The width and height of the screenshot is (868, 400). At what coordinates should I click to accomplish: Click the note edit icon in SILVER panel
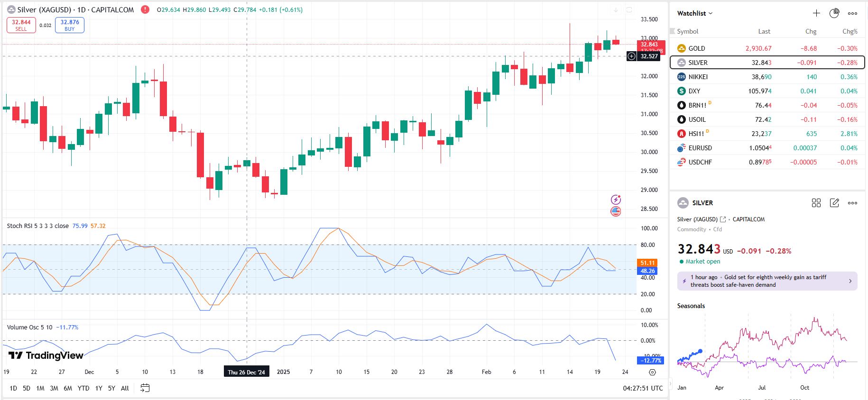(x=834, y=203)
